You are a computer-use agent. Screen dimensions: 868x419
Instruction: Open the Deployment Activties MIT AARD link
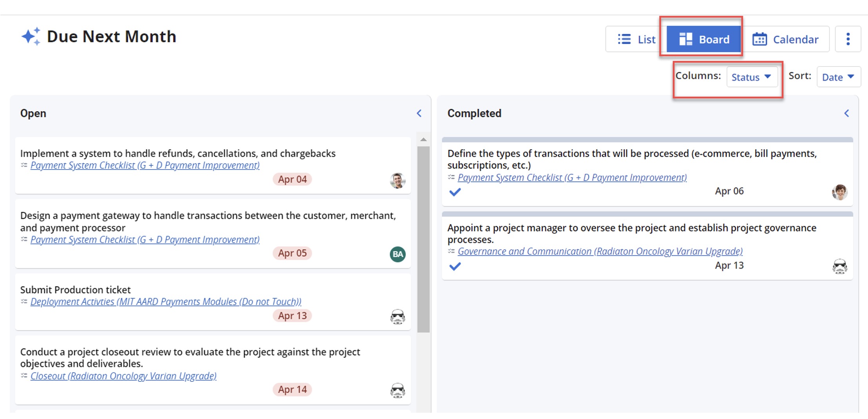tap(166, 302)
